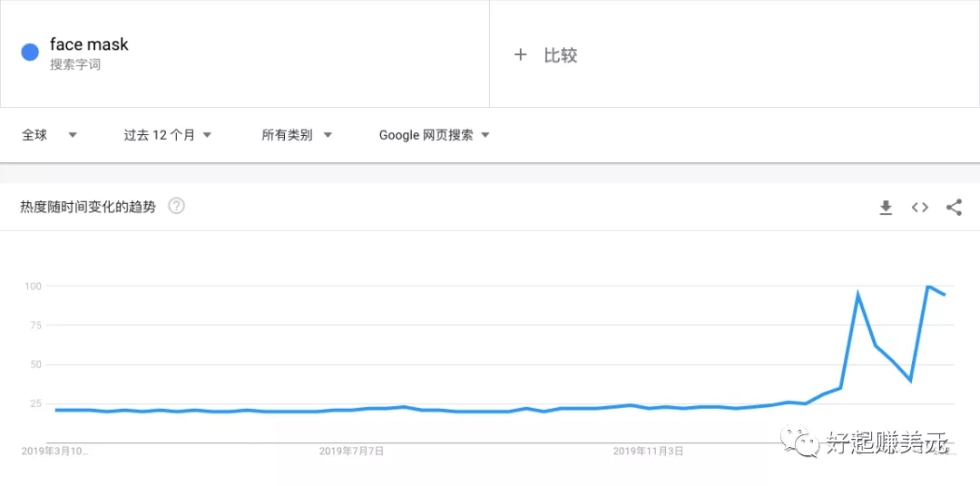
Task: Click the 2019年3月10 axis date label
Action: (54, 451)
